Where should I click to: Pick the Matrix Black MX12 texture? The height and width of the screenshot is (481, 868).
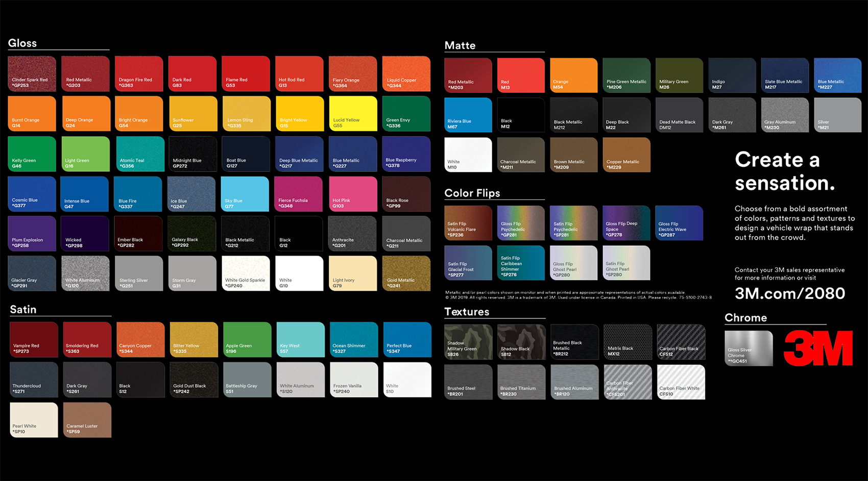628,342
